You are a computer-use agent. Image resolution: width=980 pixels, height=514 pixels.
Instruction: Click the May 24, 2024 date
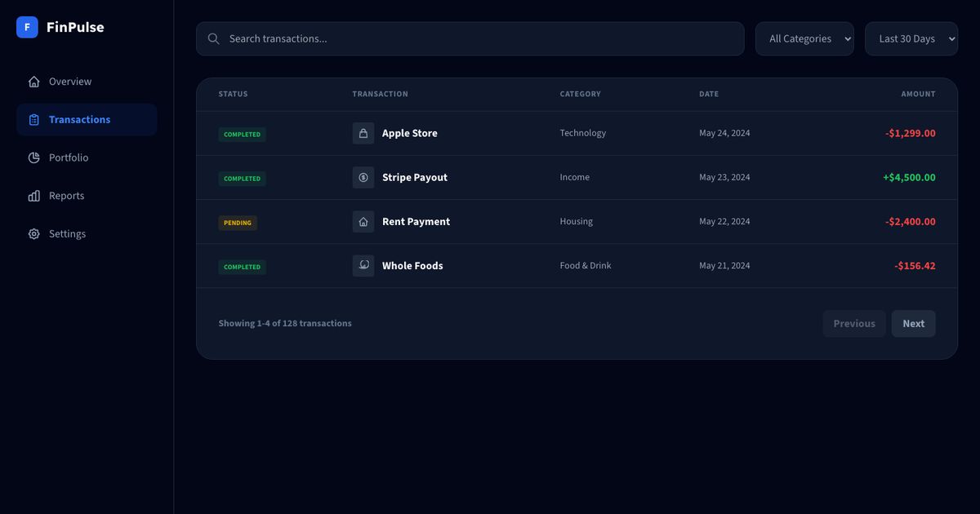724,133
